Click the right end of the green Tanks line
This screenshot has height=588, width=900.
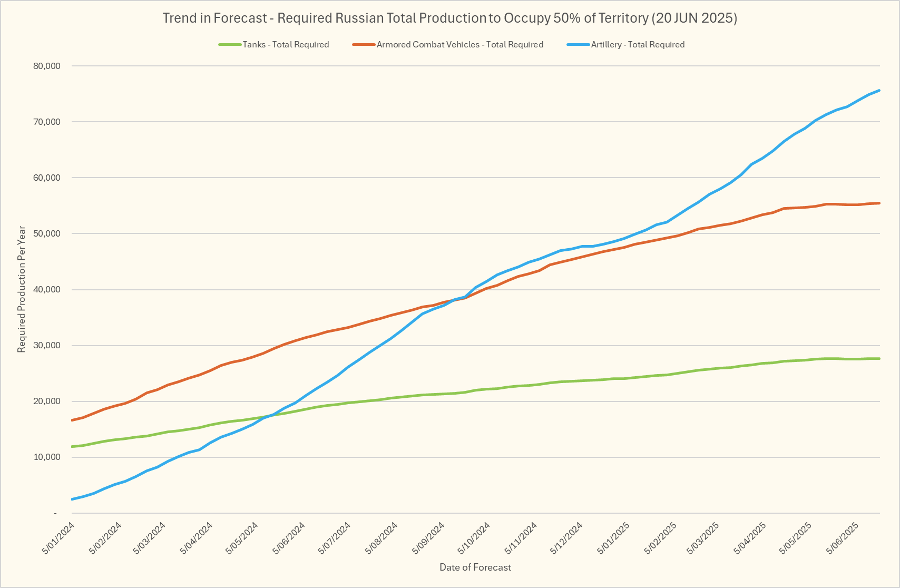[x=878, y=359]
